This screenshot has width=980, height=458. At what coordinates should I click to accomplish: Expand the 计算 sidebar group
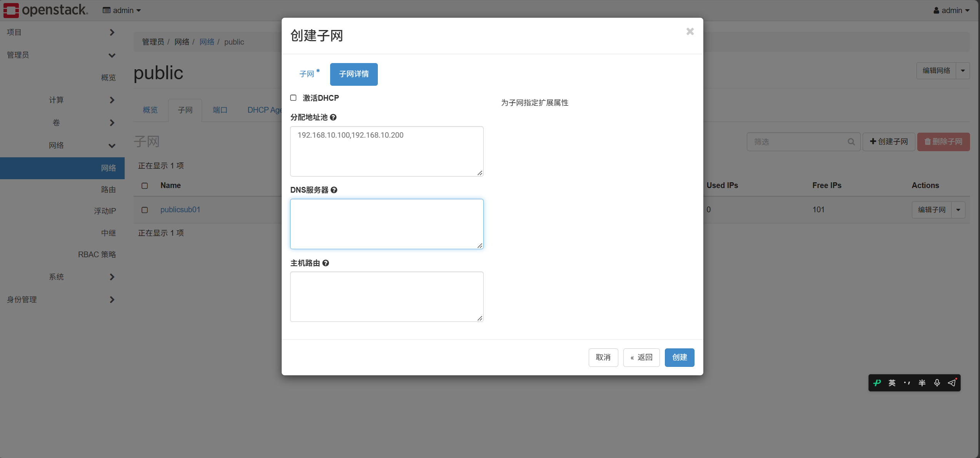(x=62, y=100)
